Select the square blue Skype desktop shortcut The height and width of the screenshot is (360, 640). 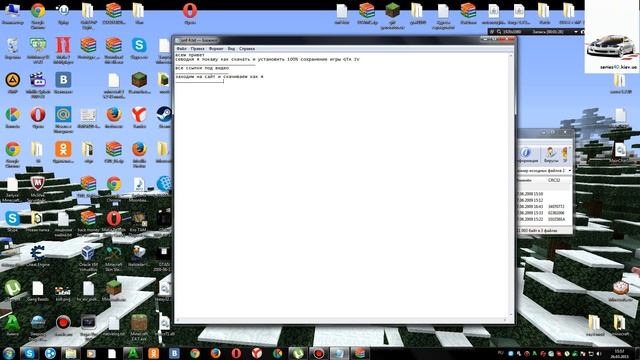pos(139,48)
